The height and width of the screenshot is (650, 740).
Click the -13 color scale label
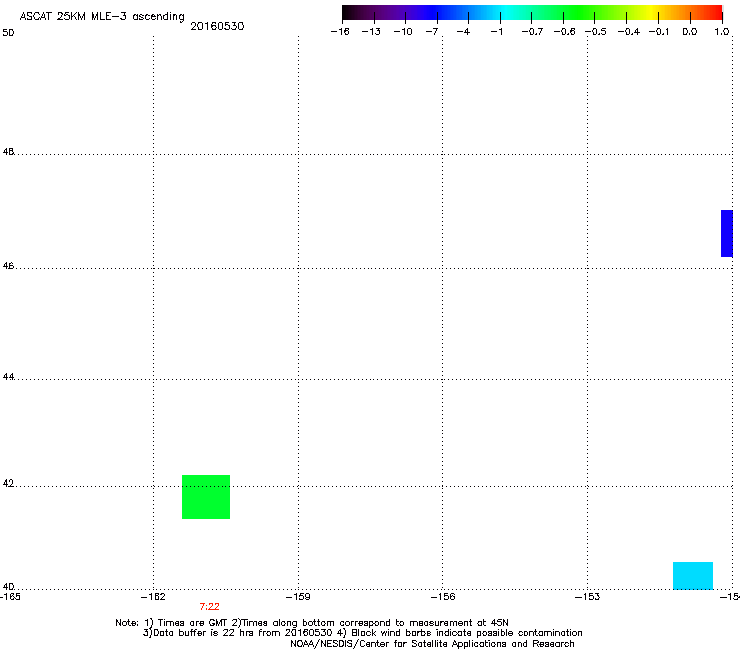pos(371,32)
